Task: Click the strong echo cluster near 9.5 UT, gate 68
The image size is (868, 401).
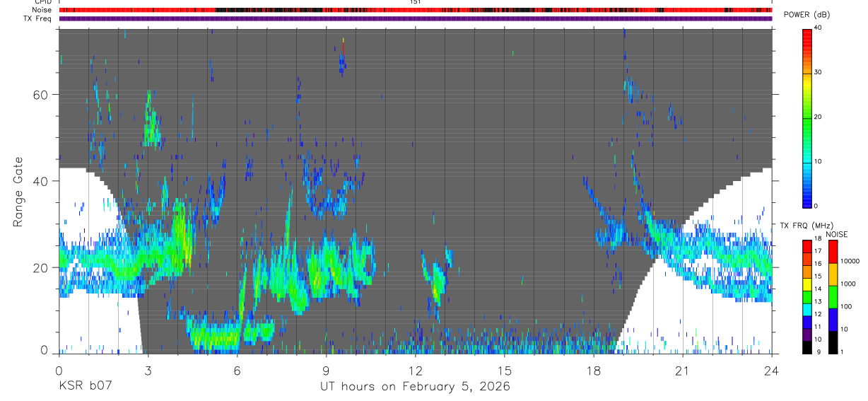Action: tap(342, 64)
